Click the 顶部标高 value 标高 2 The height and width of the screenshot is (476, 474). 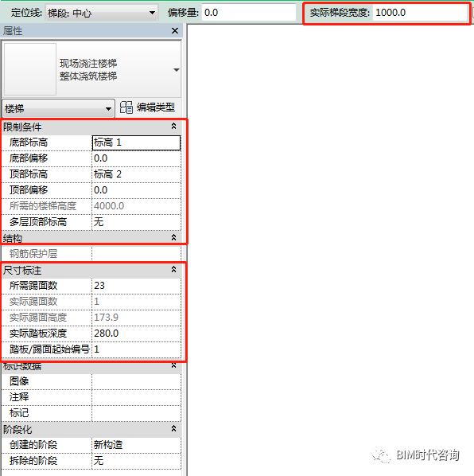coord(136,174)
